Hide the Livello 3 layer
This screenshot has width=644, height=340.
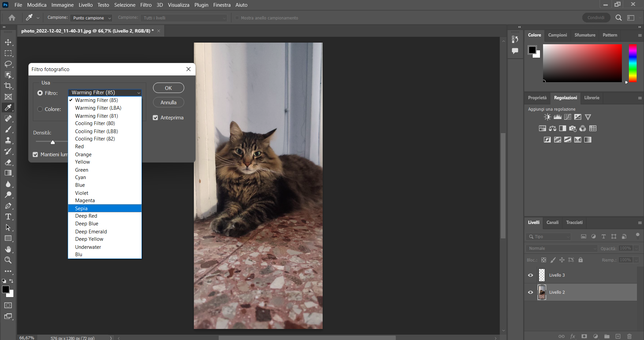(531, 275)
